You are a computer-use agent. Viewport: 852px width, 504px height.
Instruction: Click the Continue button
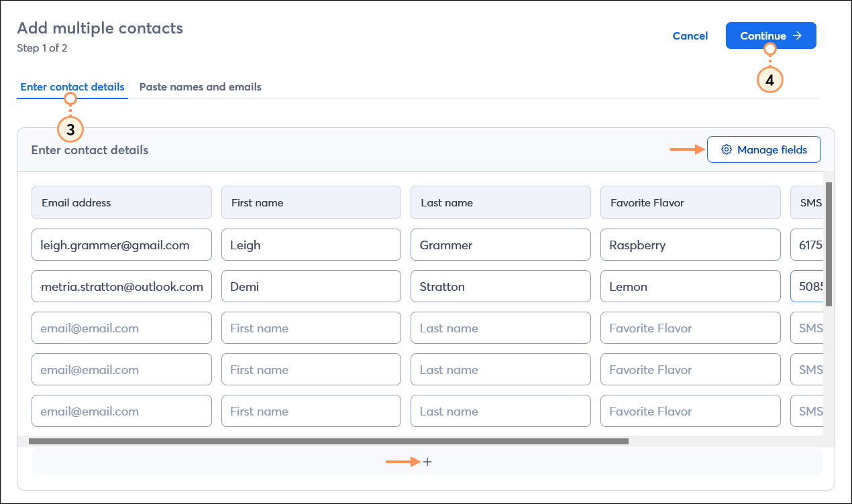(770, 36)
